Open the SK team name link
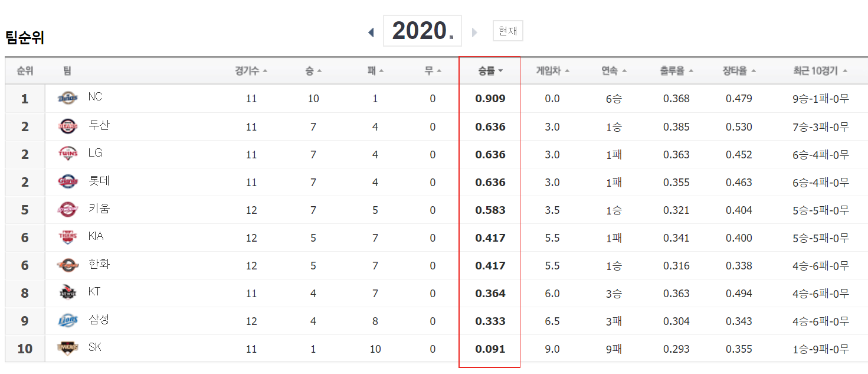 (x=94, y=347)
